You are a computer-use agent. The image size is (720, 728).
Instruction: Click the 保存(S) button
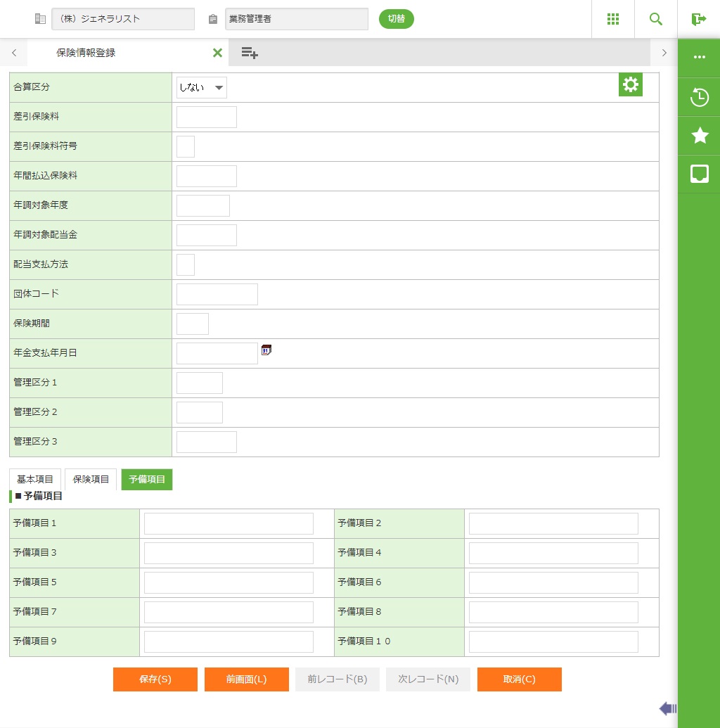(x=155, y=679)
